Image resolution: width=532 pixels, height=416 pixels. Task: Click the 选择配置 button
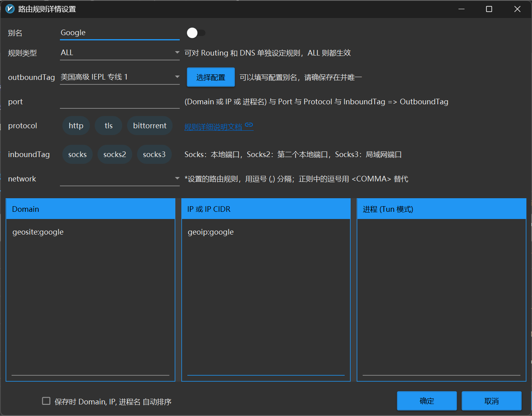pos(211,77)
